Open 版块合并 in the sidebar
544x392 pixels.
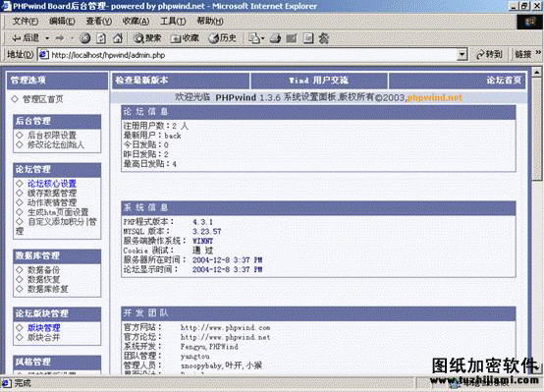44,337
